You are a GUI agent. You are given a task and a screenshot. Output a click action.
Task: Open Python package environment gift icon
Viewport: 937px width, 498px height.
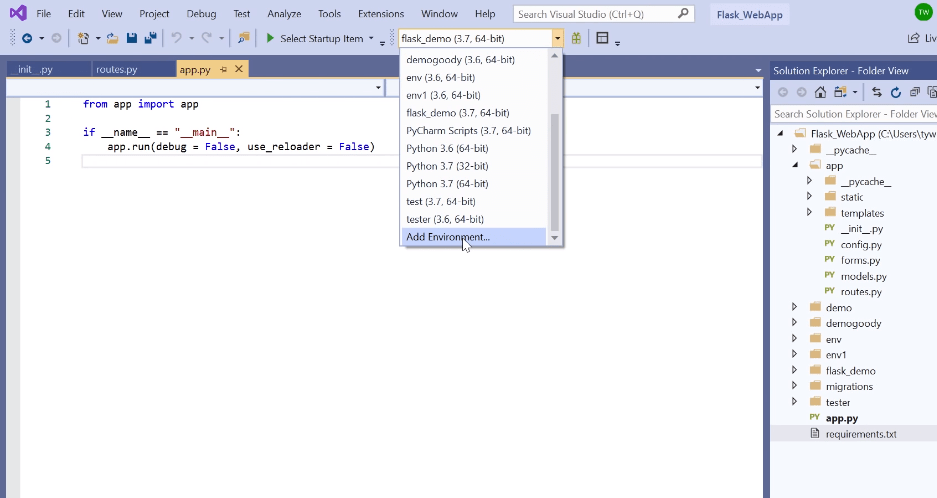point(576,38)
